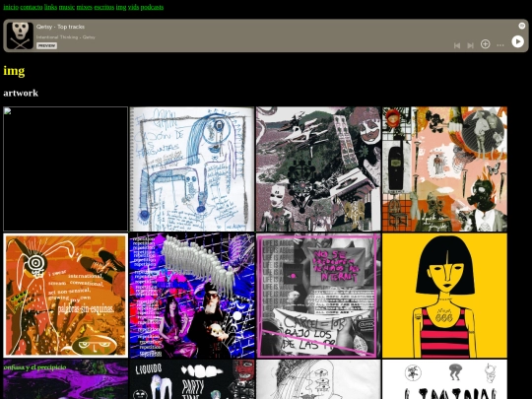Viewport: 532px width, 399px height.
Task: Open the yellow girl with bob haircut
Action: click(444, 296)
